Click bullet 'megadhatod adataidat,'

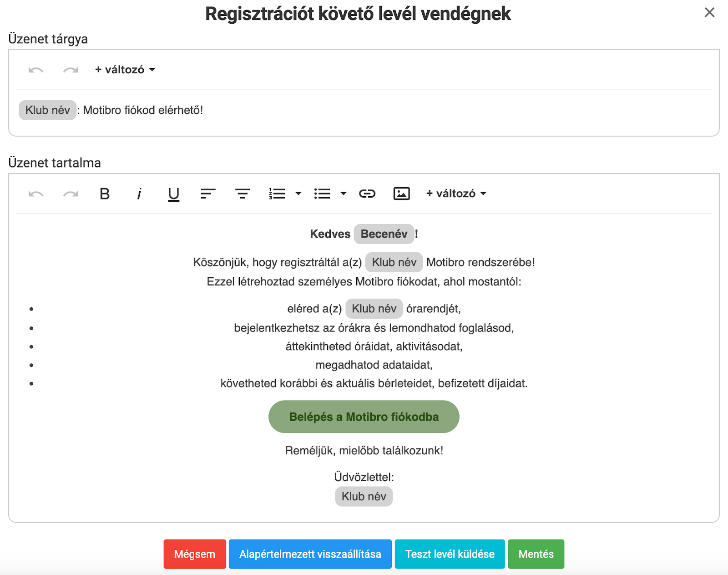coord(374,365)
